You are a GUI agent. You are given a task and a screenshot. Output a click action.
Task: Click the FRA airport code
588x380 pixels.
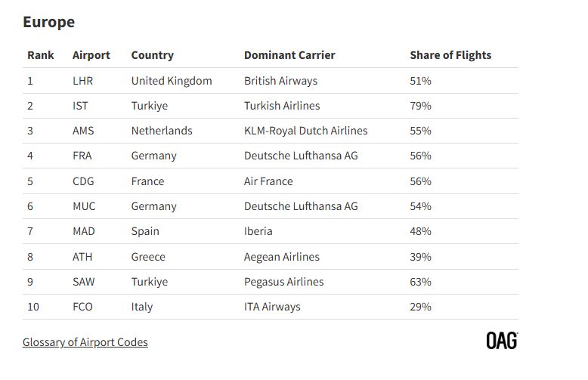(82, 156)
